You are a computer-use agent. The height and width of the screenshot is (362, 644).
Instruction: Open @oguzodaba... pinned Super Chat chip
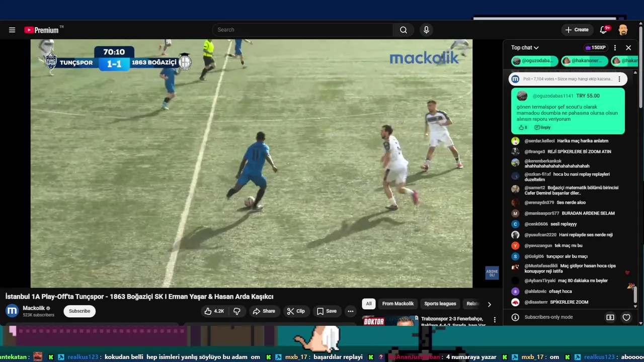click(534, 61)
